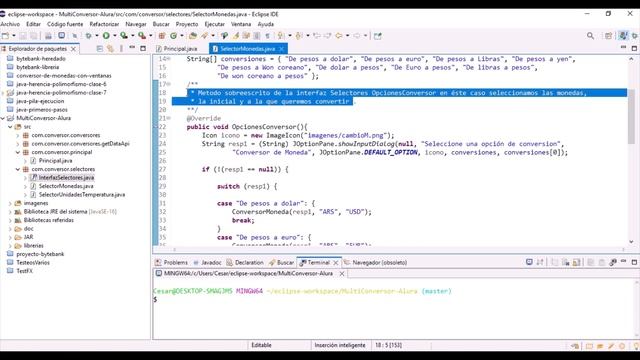Select the proyecto-bytebank project
Screen dimensions: 640x360
pyautogui.click(x=40, y=254)
